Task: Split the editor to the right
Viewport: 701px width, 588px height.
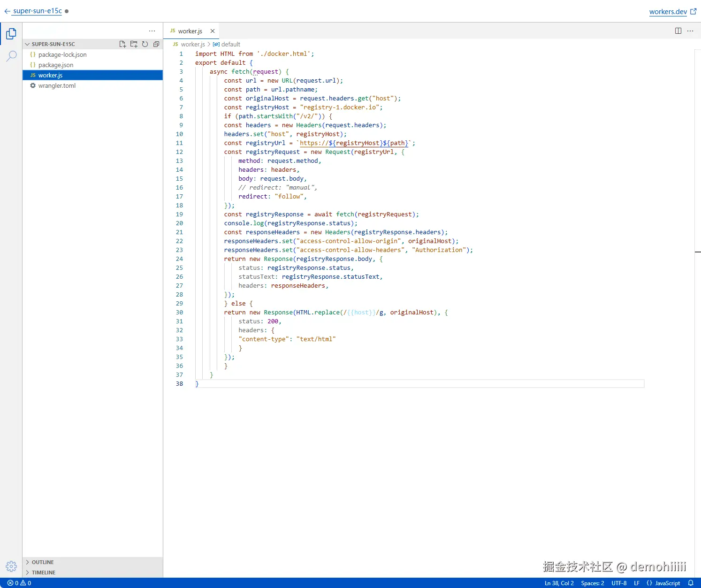Action: coord(678,31)
